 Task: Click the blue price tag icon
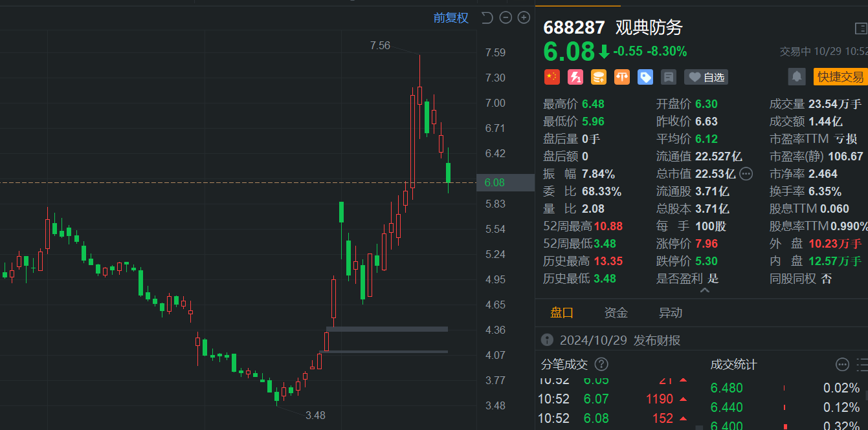(x=645, y=77)
